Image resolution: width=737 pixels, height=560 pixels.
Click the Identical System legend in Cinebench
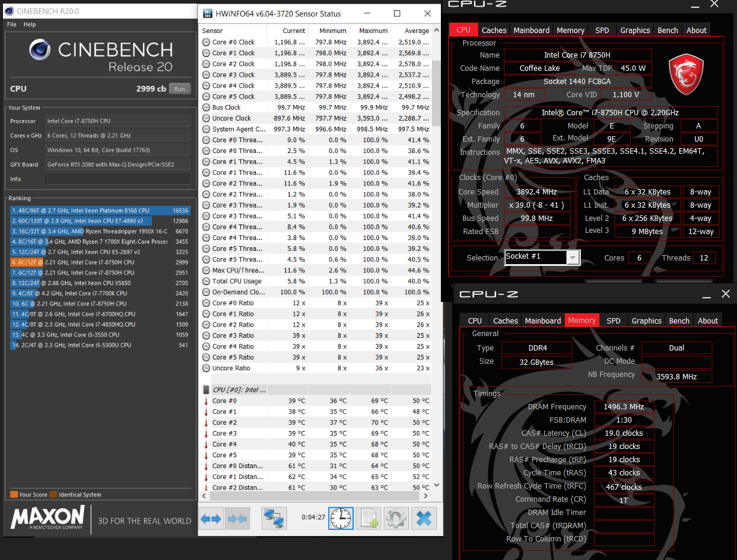click(x=75, y=495)
